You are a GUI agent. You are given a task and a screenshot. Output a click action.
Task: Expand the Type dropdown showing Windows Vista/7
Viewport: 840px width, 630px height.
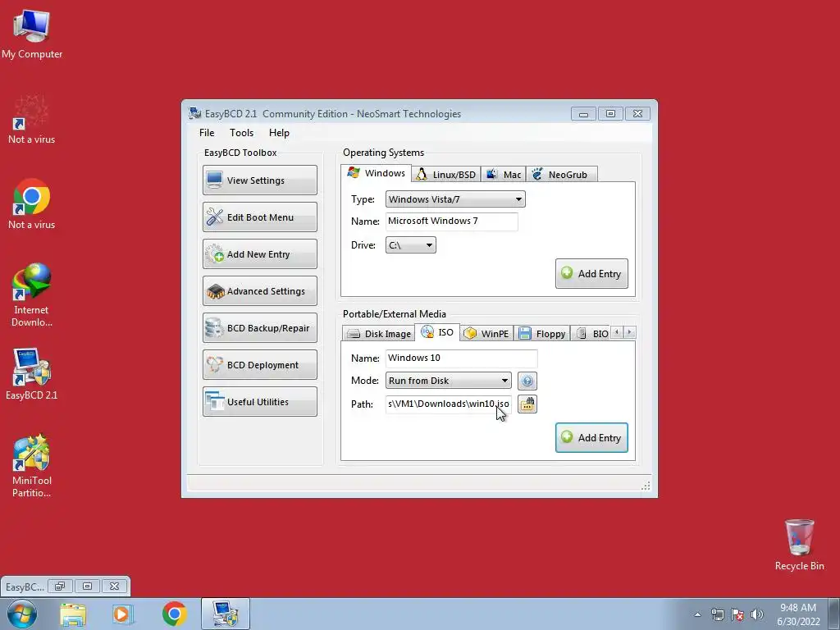pos(455,199)
